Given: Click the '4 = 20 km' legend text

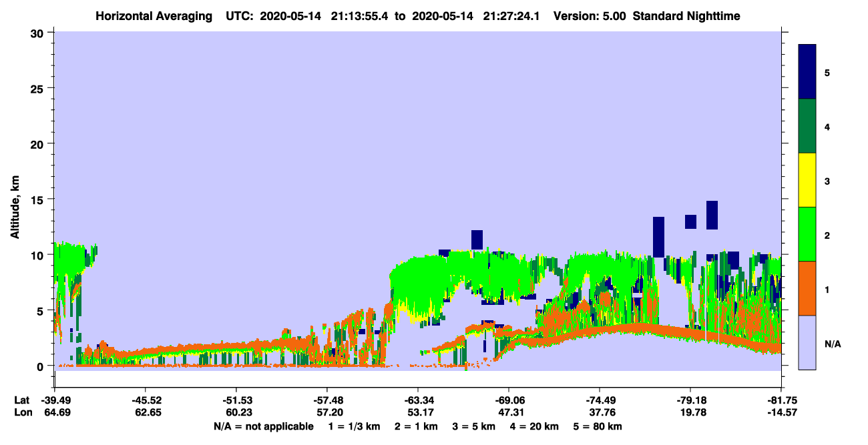Looking at the screenshot, I should (x=535, y=426).
